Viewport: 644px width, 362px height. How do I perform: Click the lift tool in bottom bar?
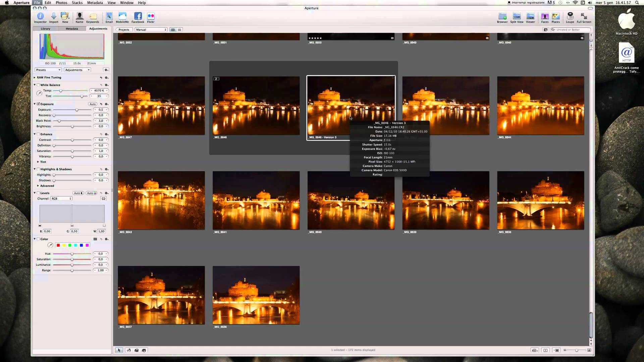[x=137, y=350]
